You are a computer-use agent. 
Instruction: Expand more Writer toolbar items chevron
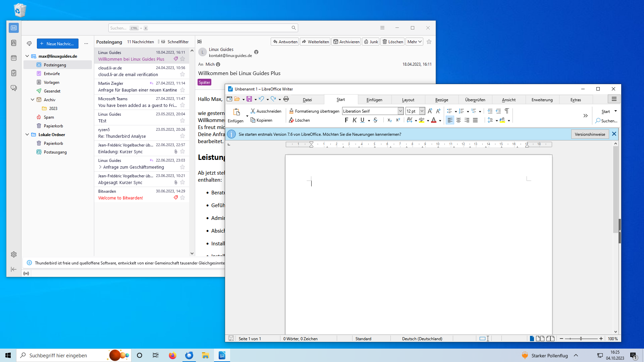[585, 116]
